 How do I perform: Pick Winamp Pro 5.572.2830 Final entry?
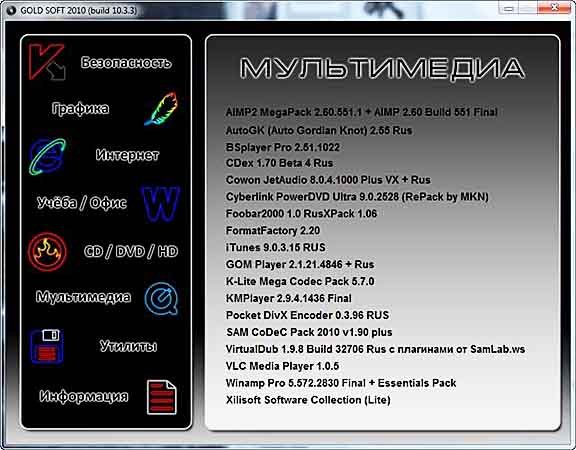pyautogui.click(x=341, y=383)
